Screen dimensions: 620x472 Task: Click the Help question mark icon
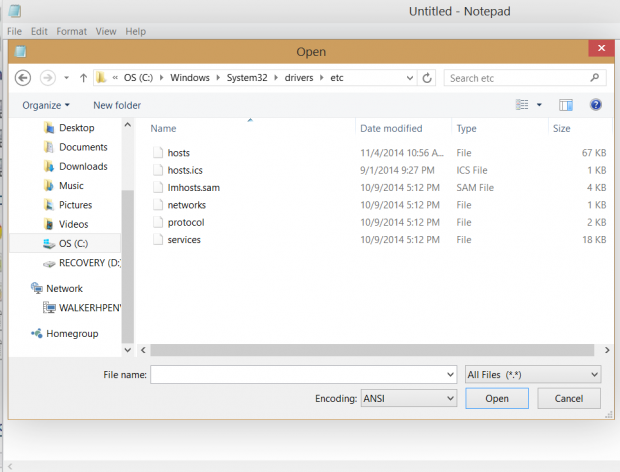[595, 104]
